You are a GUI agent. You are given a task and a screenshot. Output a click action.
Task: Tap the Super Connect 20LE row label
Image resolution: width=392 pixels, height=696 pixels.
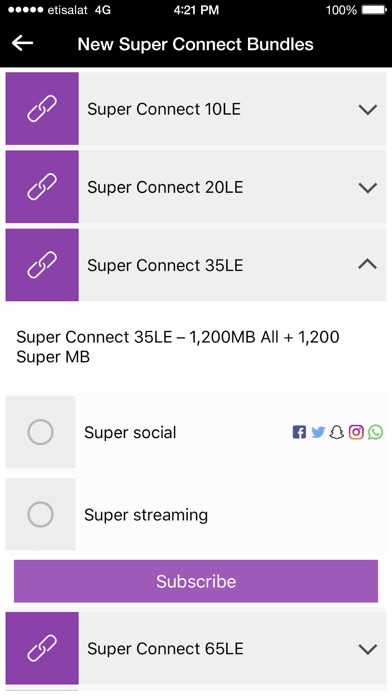pyautogui.click(x=165, y=187)
